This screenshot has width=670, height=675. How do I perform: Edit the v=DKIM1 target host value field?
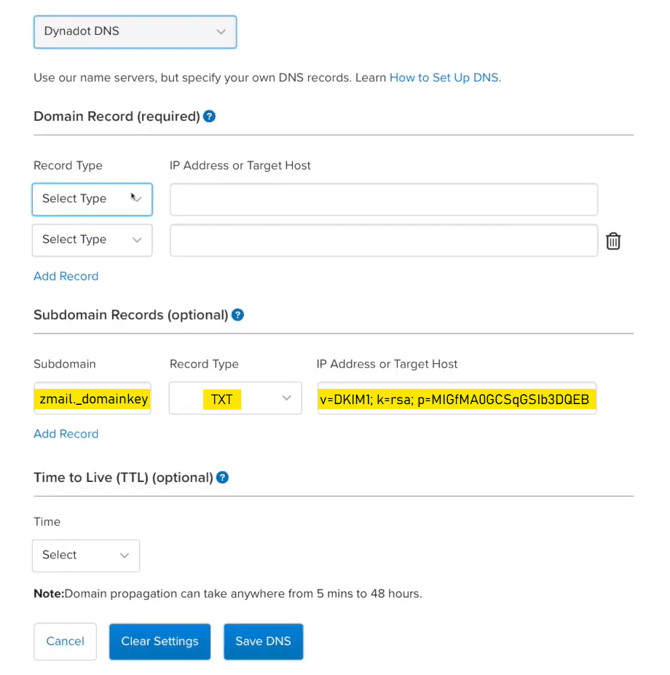pos(457,398)
